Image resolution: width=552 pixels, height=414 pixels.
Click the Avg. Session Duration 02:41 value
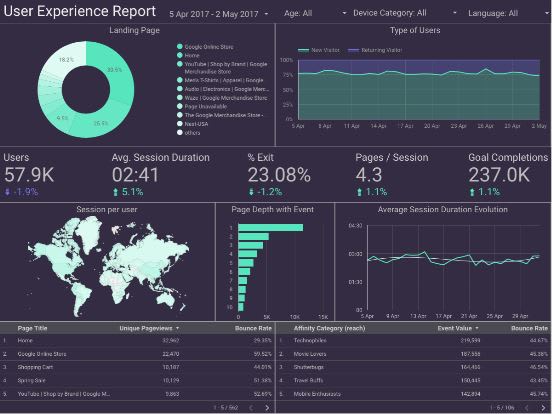coord(136,175)
